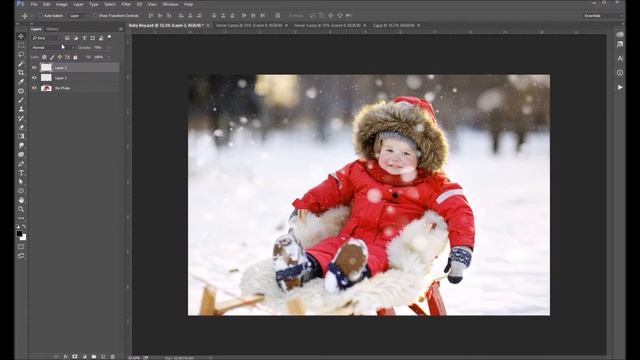Create new adjustment layer icon
Screen dimensions: 640x360
pyautogui.click(x=84, y=356)
